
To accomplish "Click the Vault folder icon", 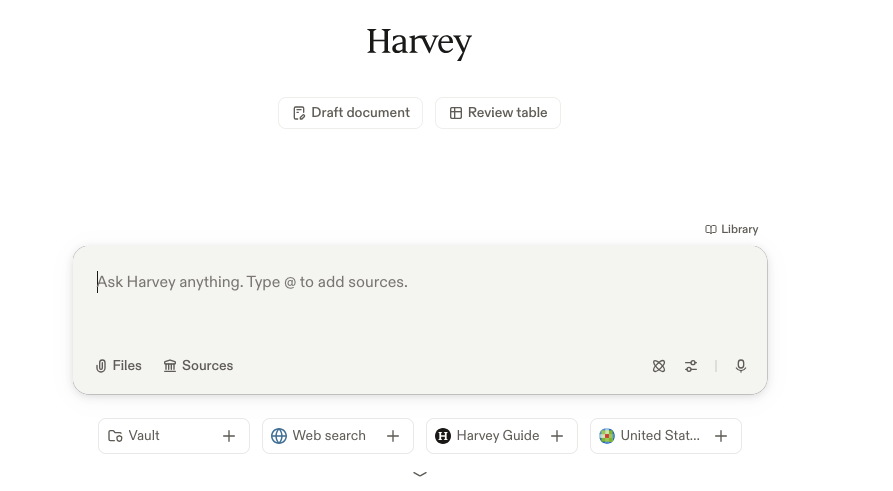I will 115,436.
